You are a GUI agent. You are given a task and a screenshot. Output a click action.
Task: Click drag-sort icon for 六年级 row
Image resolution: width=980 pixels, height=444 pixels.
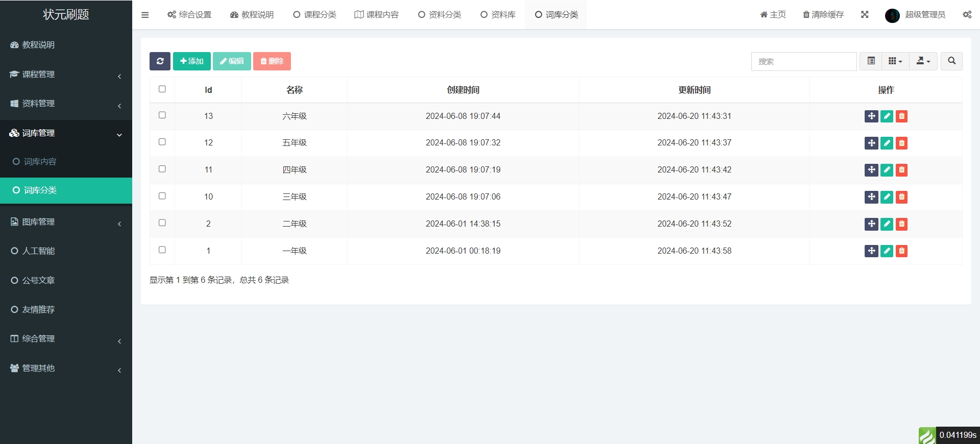(x=871, y=116)
